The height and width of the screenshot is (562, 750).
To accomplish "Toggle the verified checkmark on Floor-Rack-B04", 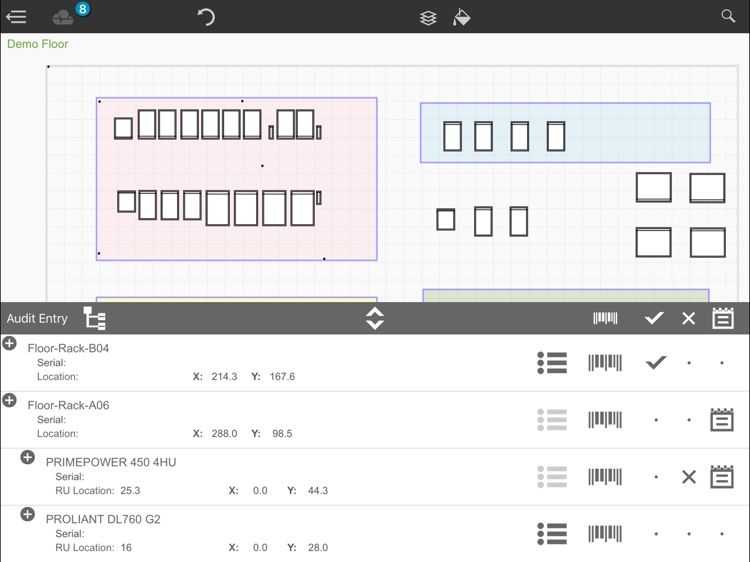I will [656, 363].
